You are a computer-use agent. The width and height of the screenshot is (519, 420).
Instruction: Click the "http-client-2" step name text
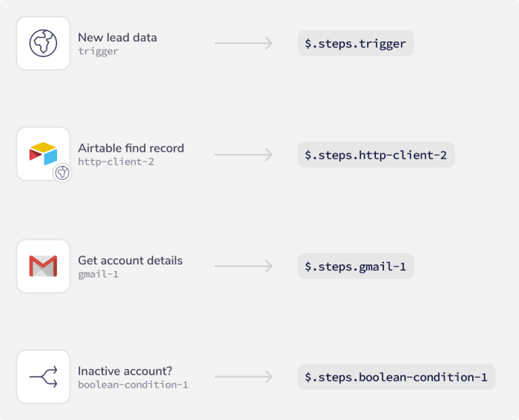[116, 161]
